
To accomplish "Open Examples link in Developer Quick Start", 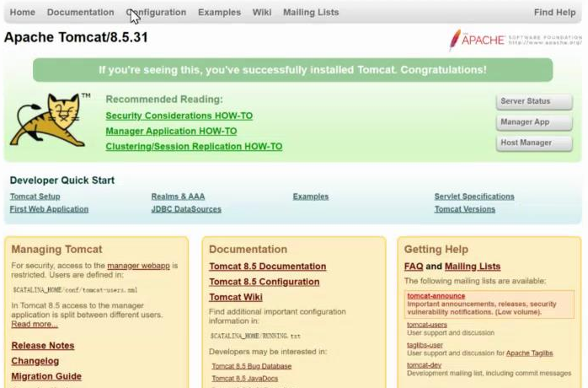I will [311, 197].
